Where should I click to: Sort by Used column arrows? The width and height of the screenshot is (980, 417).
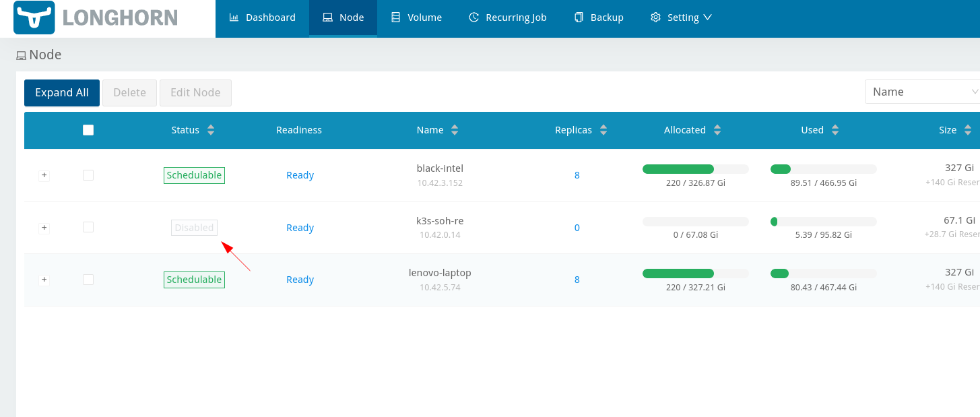coord(835,130)
